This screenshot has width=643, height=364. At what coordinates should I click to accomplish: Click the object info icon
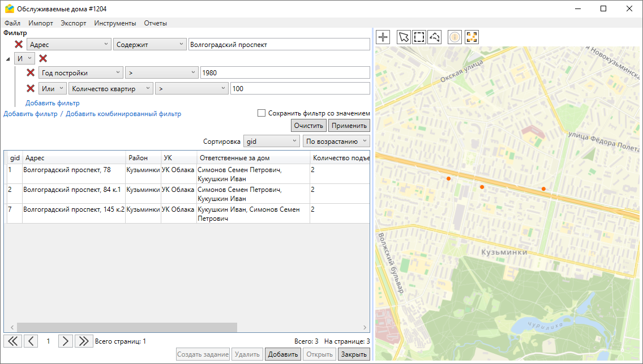click(455, 37)
